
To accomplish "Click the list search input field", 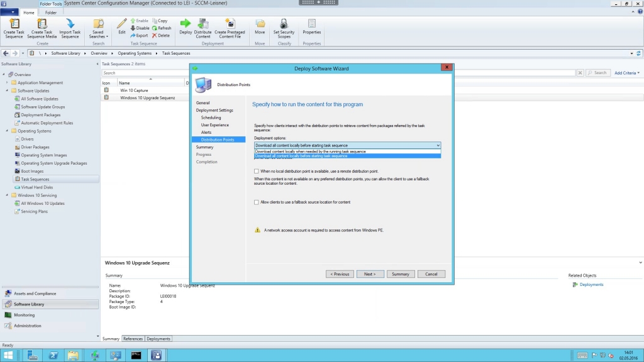I will (338, 73).
